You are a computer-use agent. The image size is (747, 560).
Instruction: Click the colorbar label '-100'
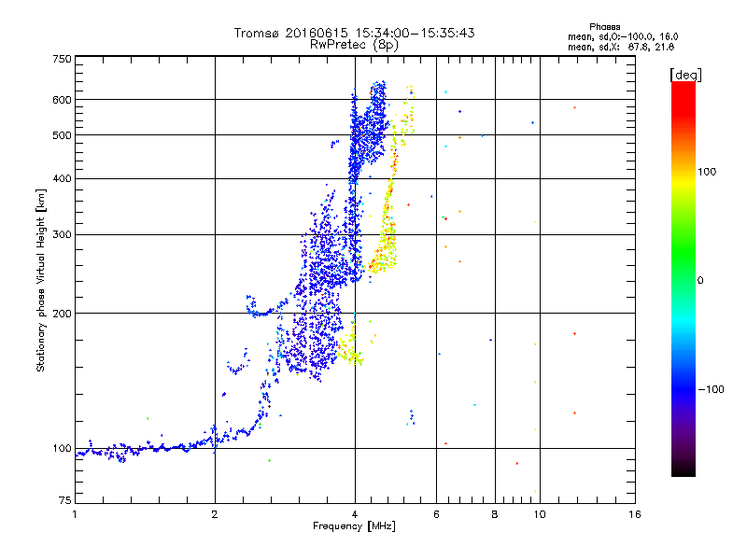coord(711,389)
